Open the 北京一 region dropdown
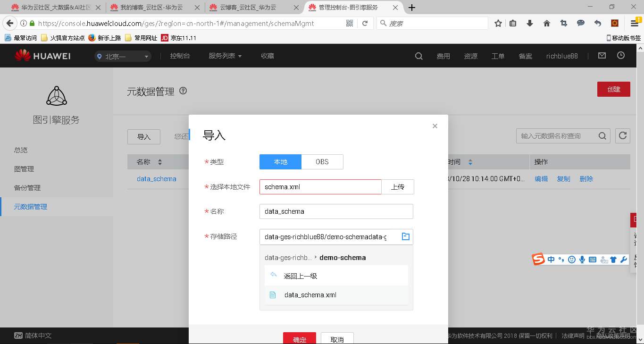Screen dimensions: 644x344 pyautogui.click(x=122, y=55)
